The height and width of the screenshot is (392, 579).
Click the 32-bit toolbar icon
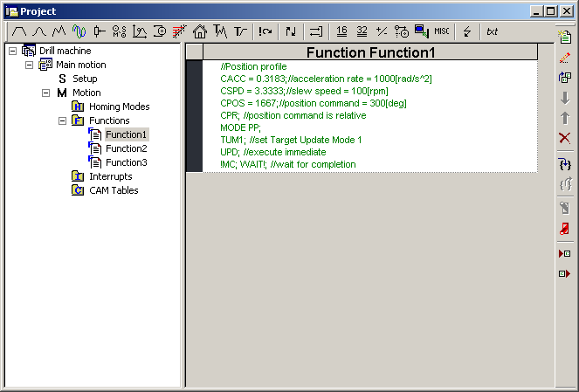click(362, 31)
